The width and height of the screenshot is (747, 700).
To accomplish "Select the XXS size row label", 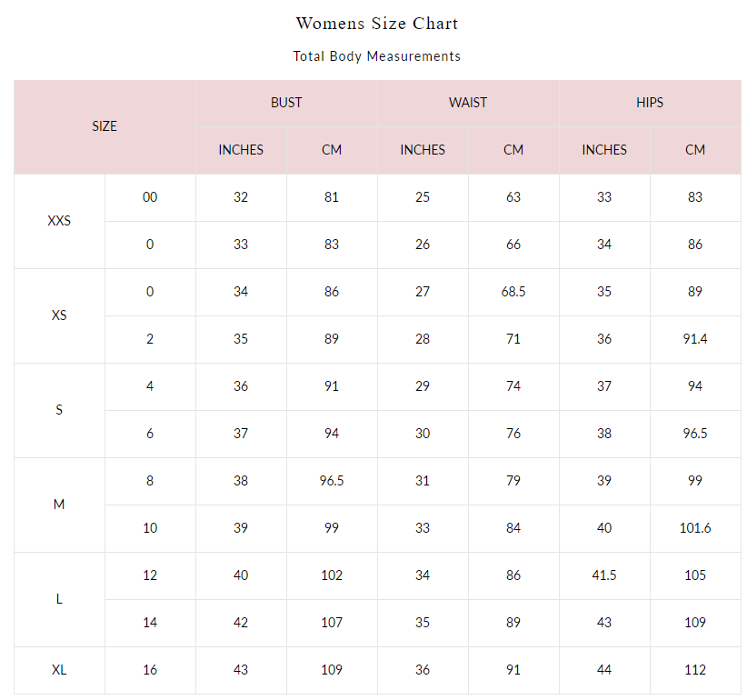I will (59, 221).
